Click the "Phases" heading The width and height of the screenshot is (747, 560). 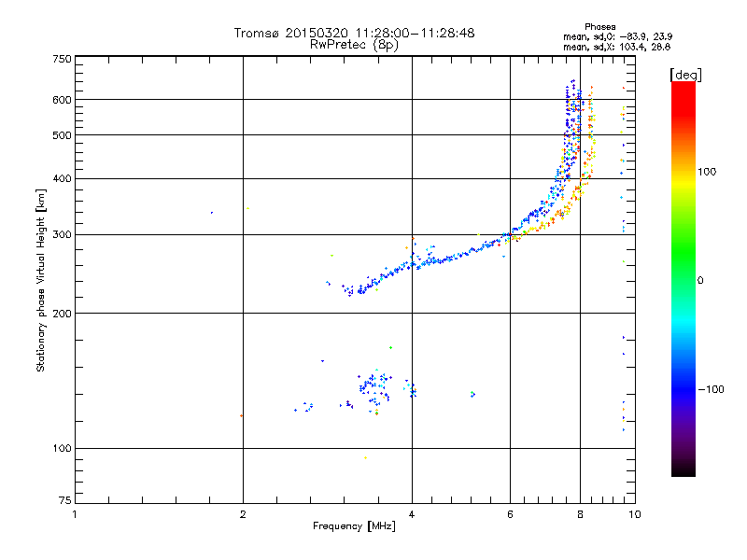pyautogui.click(x=599, y=27)
